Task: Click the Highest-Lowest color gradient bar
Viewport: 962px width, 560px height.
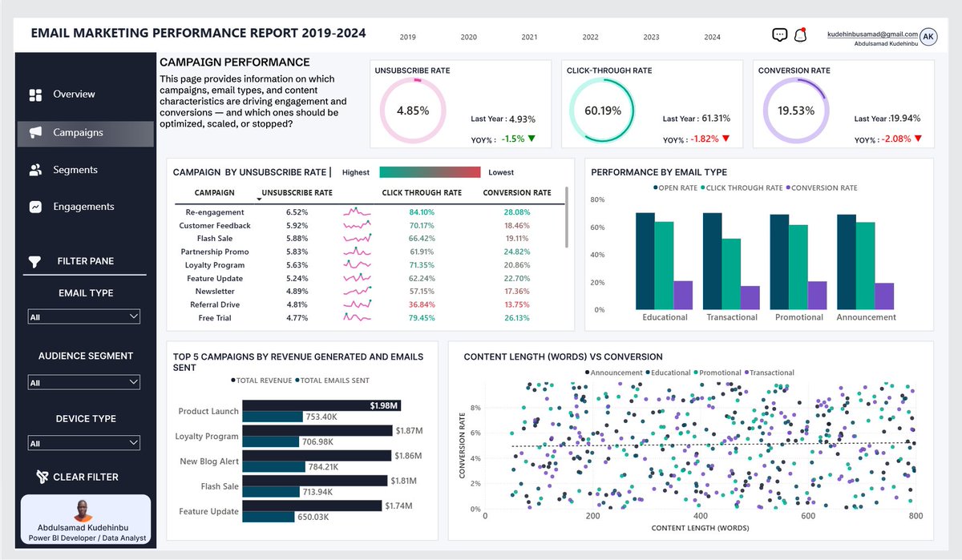Action: click(x=430, y=172)
